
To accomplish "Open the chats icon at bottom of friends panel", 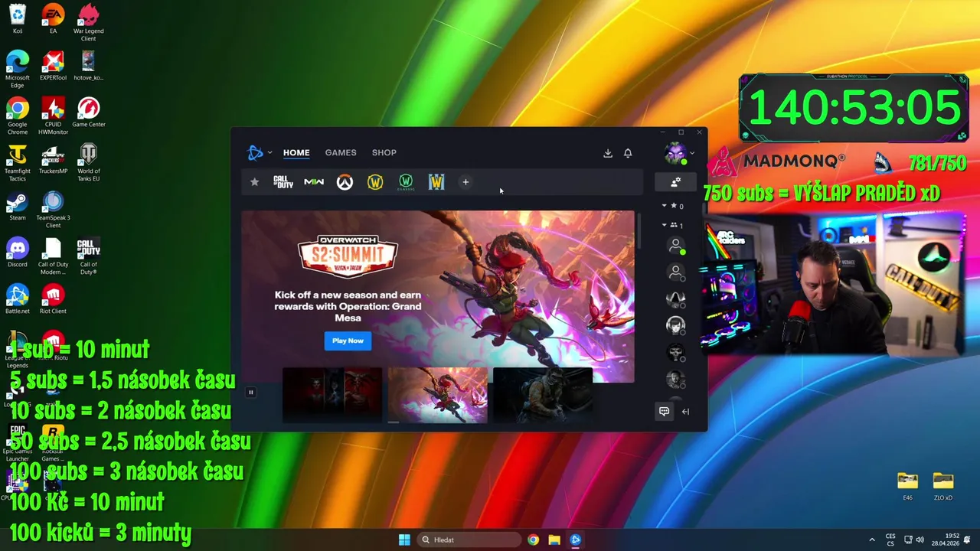I will (x=664, y=412).
